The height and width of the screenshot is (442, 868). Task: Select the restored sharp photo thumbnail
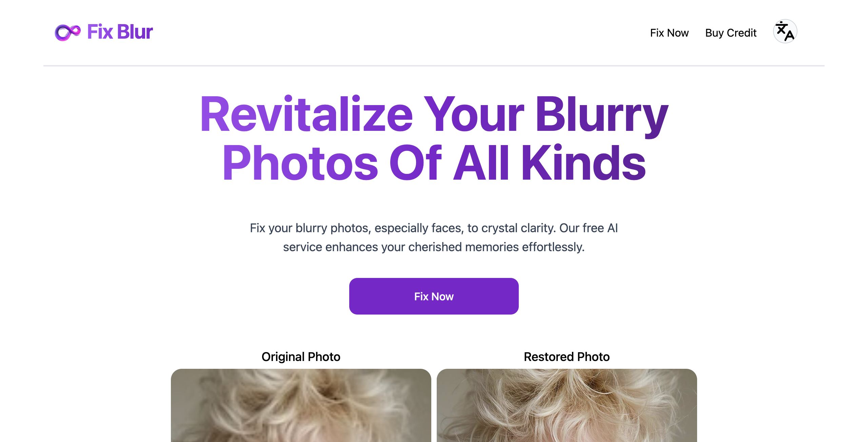coord(567,405)
